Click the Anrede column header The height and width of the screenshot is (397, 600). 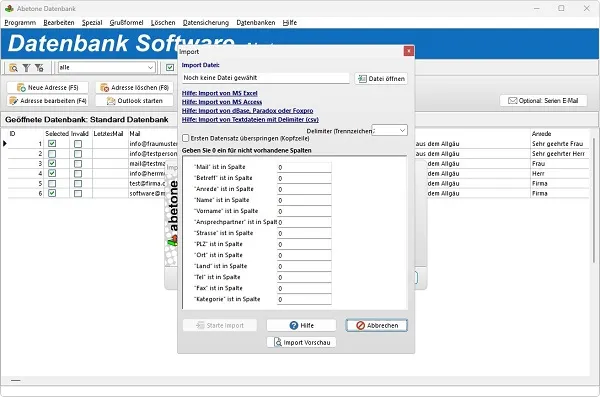tap(541, 134)
